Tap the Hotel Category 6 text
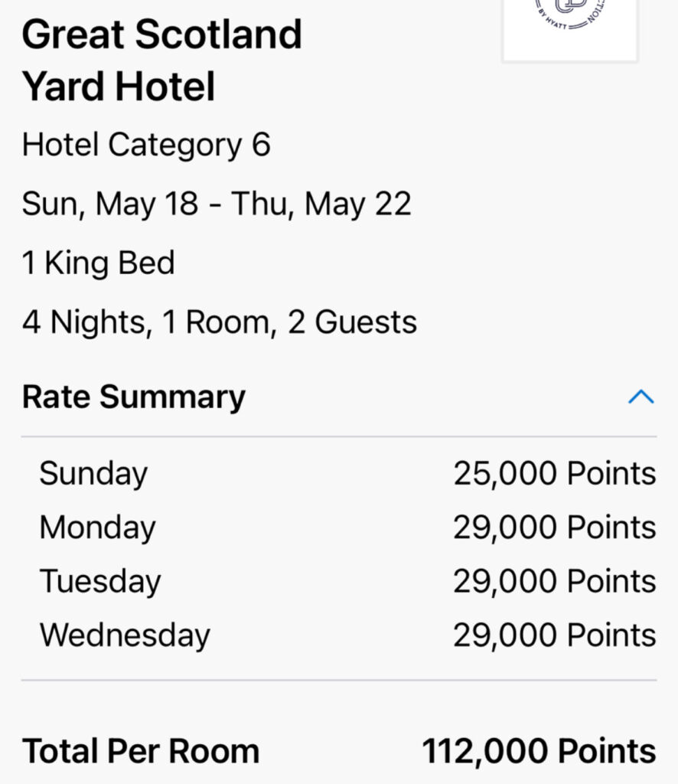The width and height of the screenshot is (678, 784). (146, 145)
